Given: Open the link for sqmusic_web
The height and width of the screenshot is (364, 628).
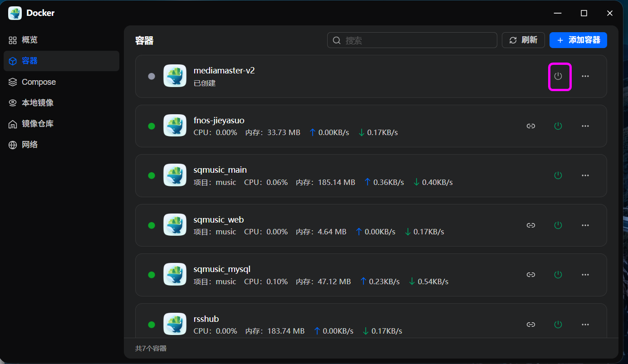Looking at the screenshot, I should (531, 225).
